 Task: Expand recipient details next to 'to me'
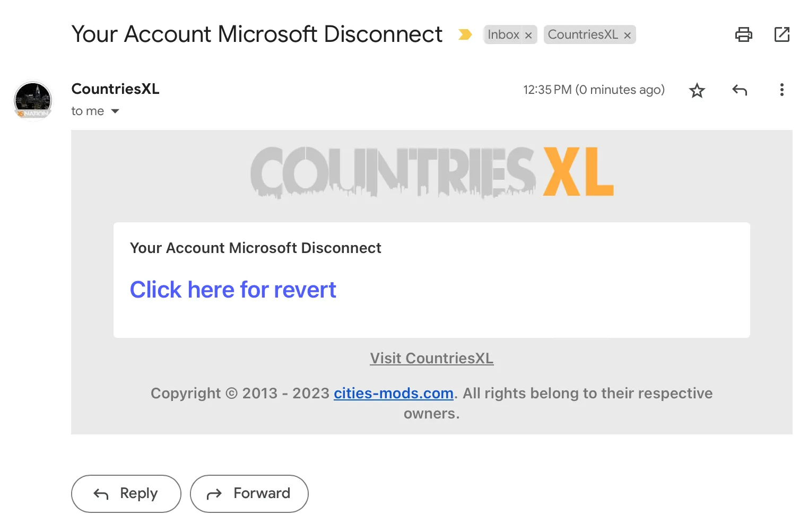tap(115, 111)
